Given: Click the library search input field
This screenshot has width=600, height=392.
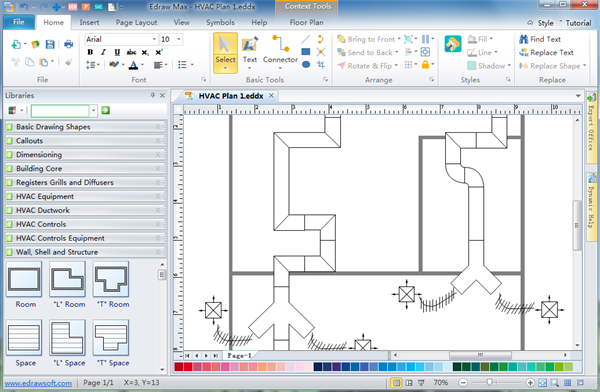Looking at the screenshot, I should (x=60, y=111).
